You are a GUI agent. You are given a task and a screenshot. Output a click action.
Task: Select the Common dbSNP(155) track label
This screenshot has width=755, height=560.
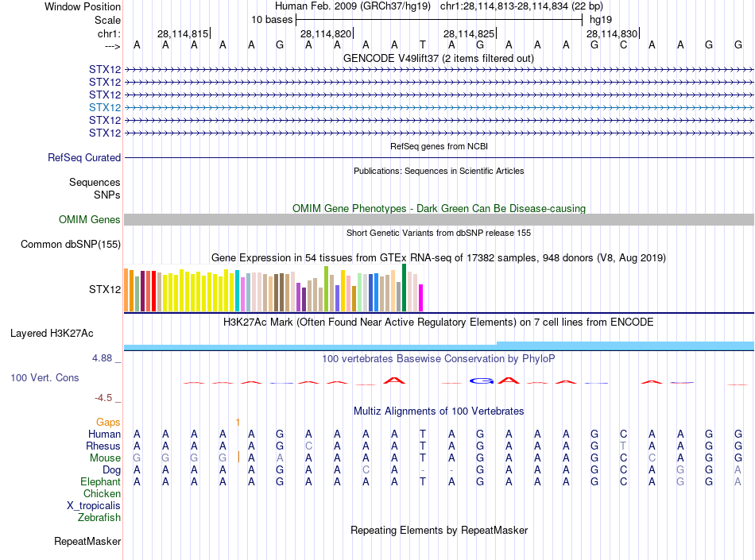(70, 245)
